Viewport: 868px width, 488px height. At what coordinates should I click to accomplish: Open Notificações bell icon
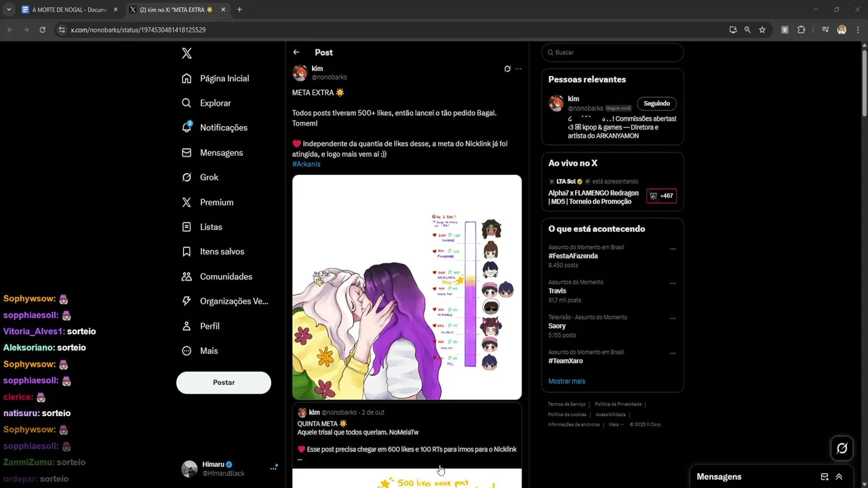pyautogui.click(x=186, y=127)
